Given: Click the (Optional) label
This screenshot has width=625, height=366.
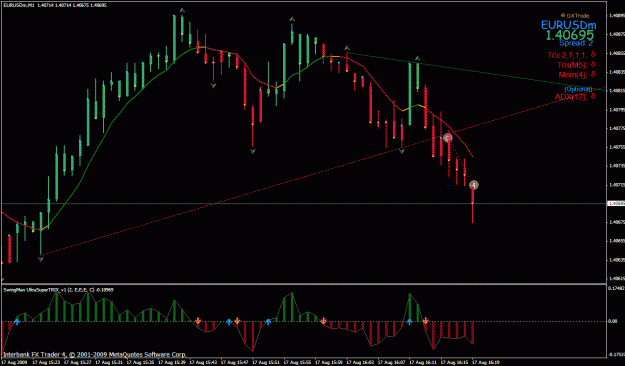Looking at the screenshot, I should (x=578, y=89).
